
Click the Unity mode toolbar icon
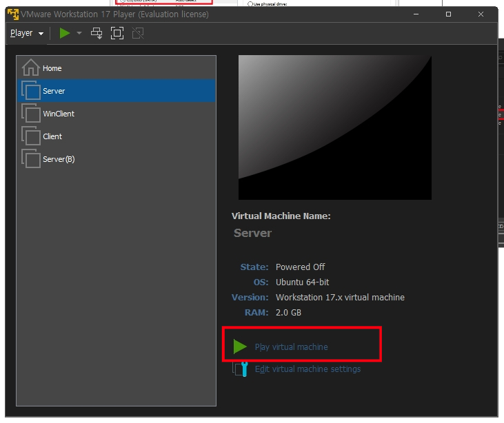point(138,33)
